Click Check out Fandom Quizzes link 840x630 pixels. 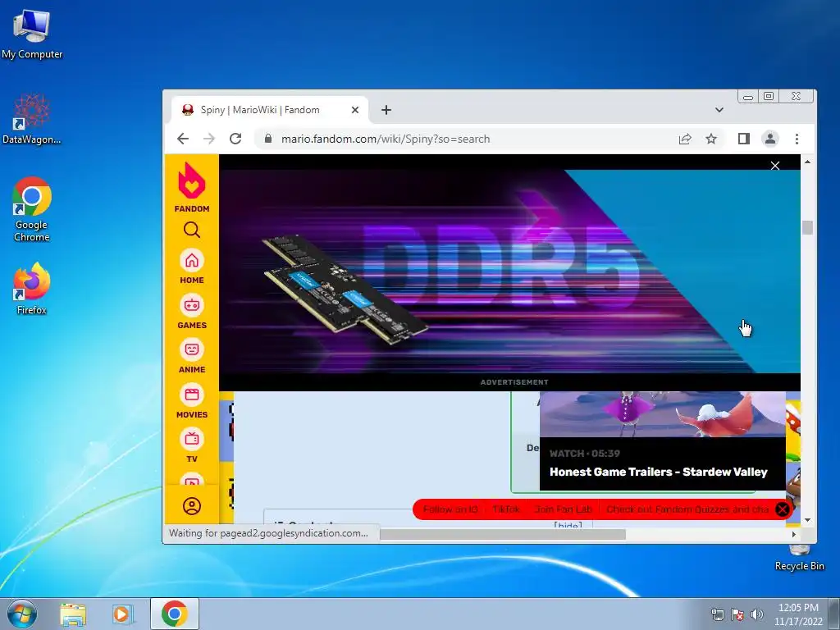coord(687,509)
